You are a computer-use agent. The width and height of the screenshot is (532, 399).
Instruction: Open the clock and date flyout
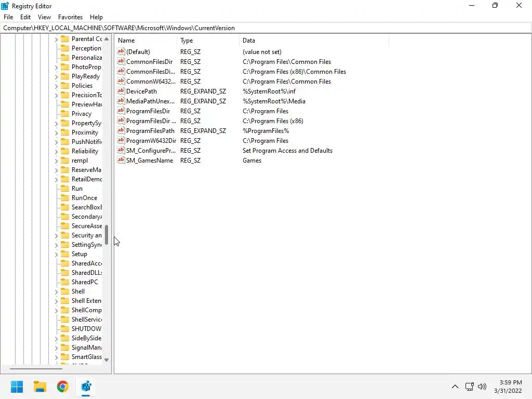click(508, 387)
